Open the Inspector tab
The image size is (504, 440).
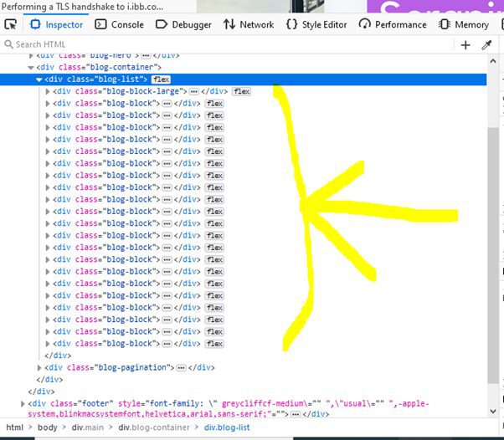[57, 25]
